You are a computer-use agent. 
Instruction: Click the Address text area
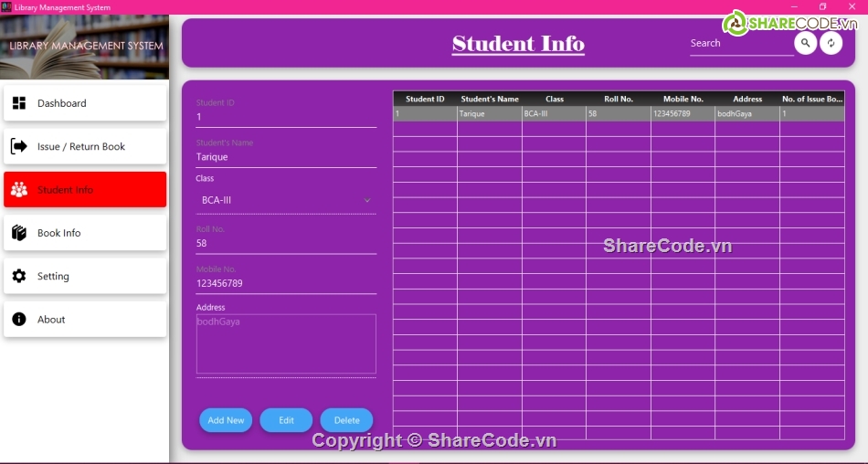[x=285, y=343]
